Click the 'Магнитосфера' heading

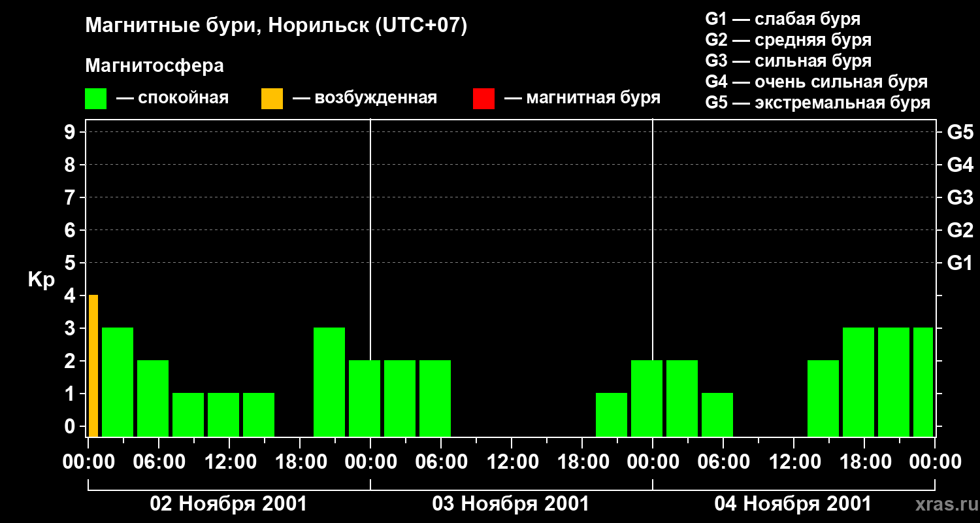click(154, 66)
